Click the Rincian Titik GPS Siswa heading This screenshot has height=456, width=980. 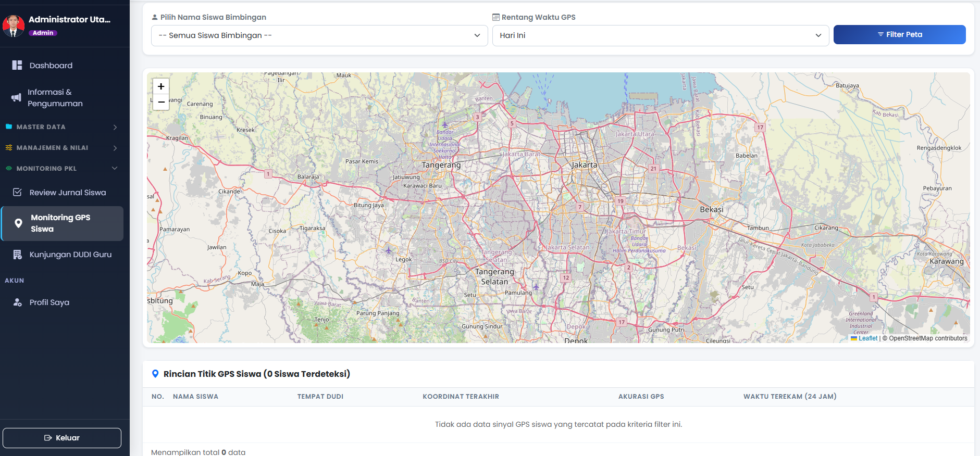(x=257, y=374)
